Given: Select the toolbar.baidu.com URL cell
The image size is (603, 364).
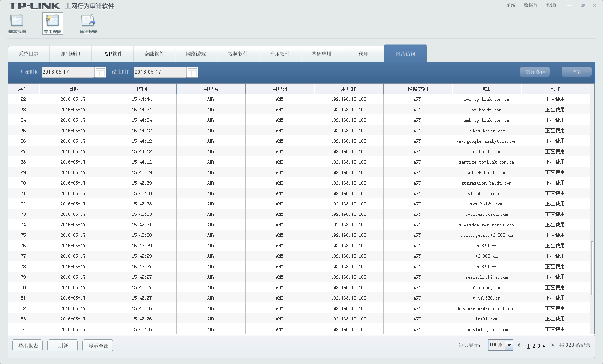Looking at the screenshot, I should [487, 214].
